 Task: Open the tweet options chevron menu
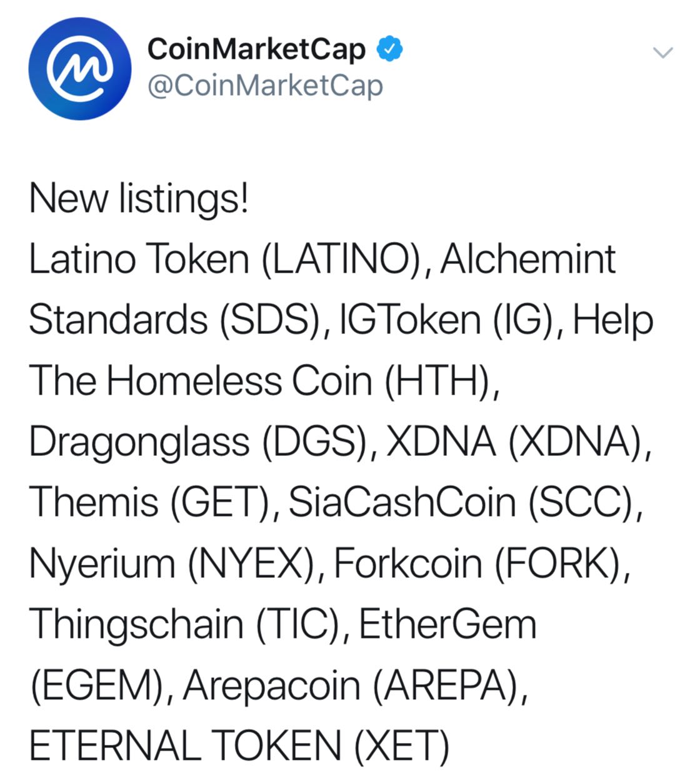click(x=662, y=53)
